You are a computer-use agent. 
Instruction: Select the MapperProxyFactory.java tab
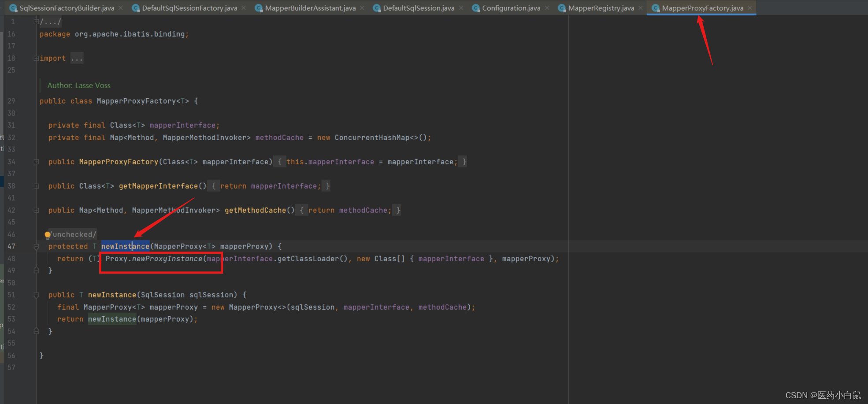click(x=702, y=8)
